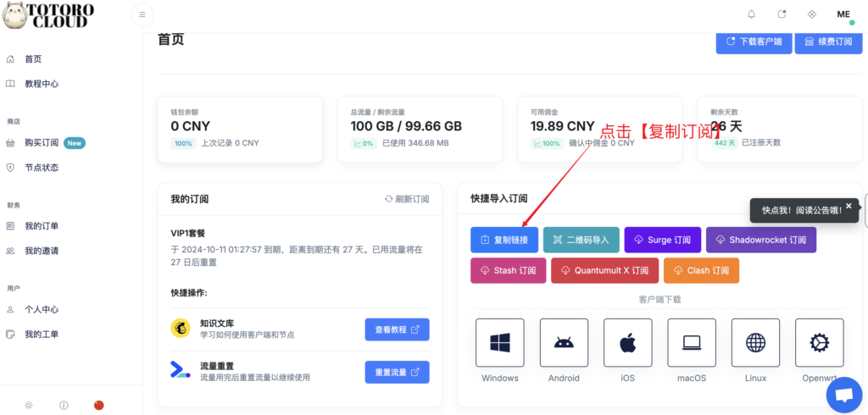This screenshot has height=415, width=868.
Task: Toggle the sidebar hamburger menu button
Action: coord(142,14)
